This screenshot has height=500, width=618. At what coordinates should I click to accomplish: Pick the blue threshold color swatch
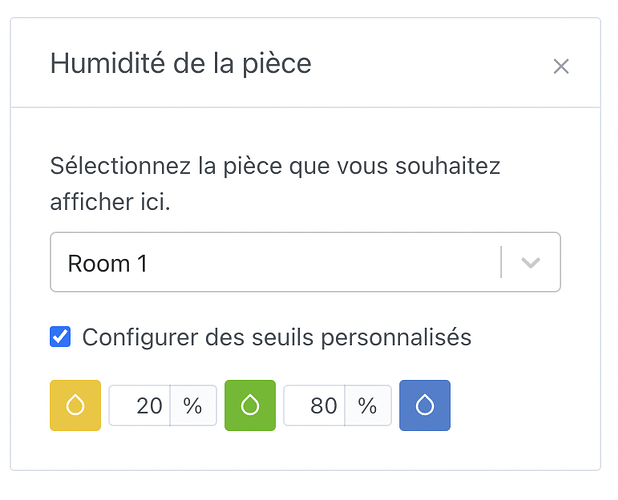click(425, 405)
